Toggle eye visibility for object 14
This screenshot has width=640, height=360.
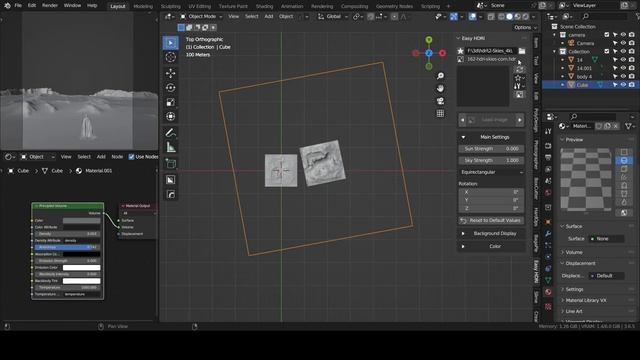pyautogui.click(x=623, y=60)
